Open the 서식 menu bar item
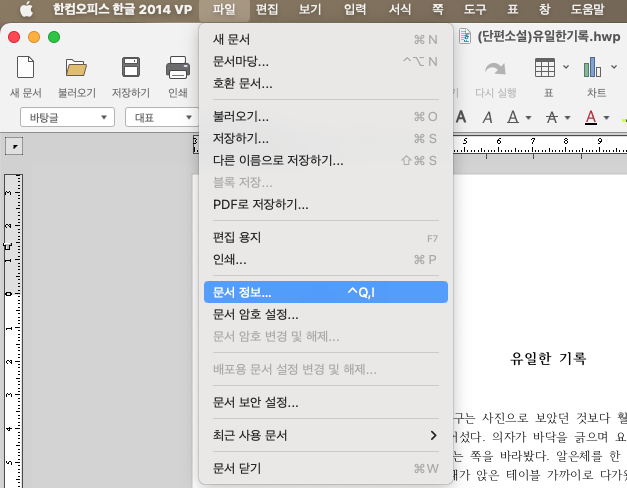627x488 pixels. coord(399,9)
